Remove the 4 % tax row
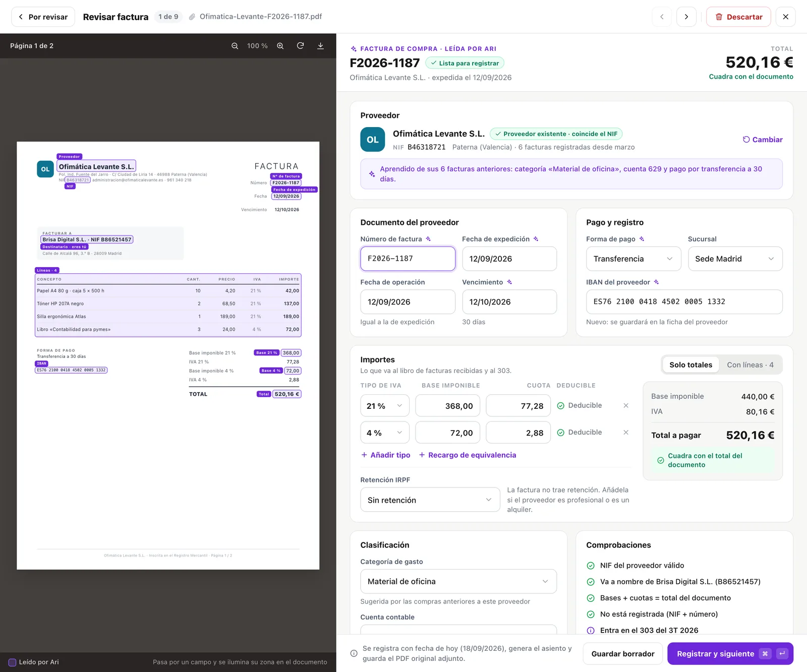The height and width of the screenshot is (672, 807). click(x=626, y=432)
